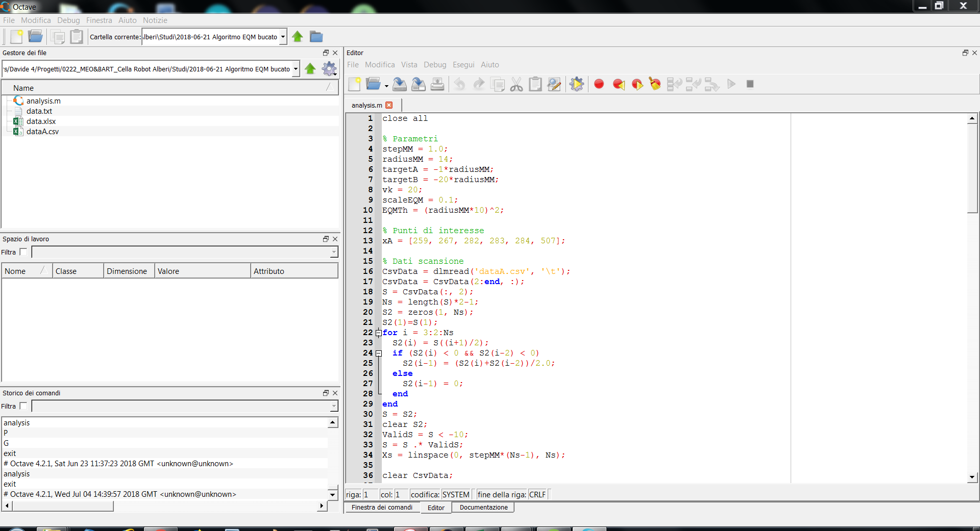Switch to Documentazione tab
980x531 pixels.
pos(483,508)
